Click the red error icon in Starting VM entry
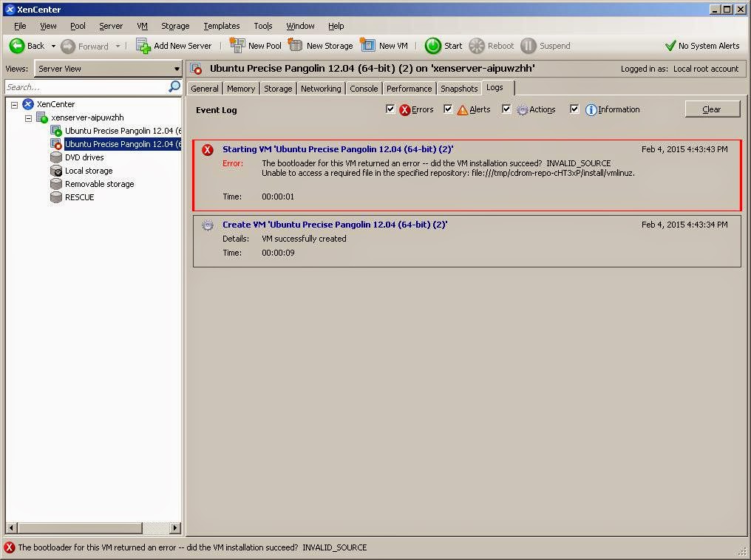 208,150
